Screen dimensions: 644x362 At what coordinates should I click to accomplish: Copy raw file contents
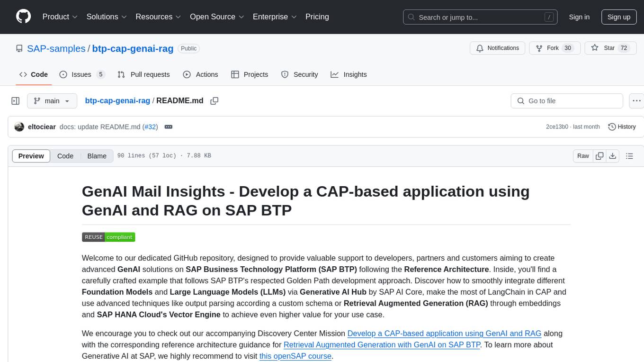pyautogui.click(x=599, y=156)
